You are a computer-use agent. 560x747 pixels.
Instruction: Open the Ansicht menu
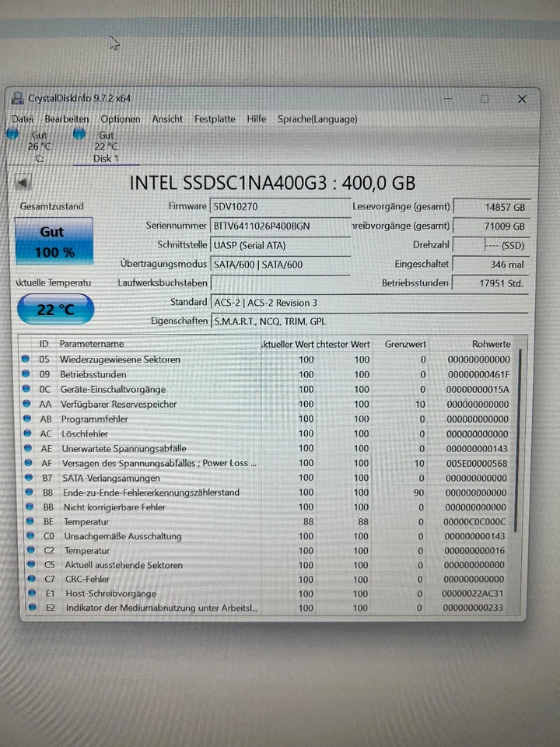coord(167,119)
